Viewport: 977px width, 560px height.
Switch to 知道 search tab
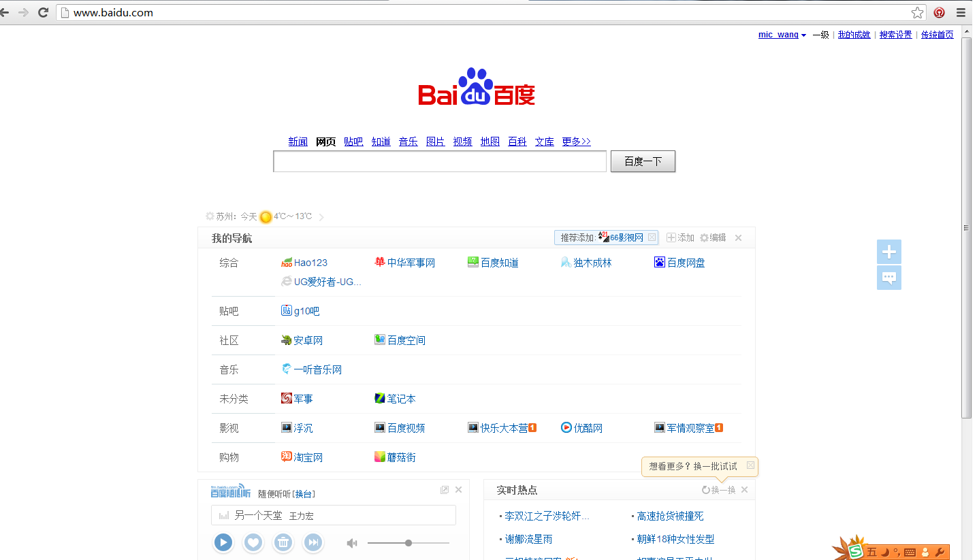pos(381,142)
